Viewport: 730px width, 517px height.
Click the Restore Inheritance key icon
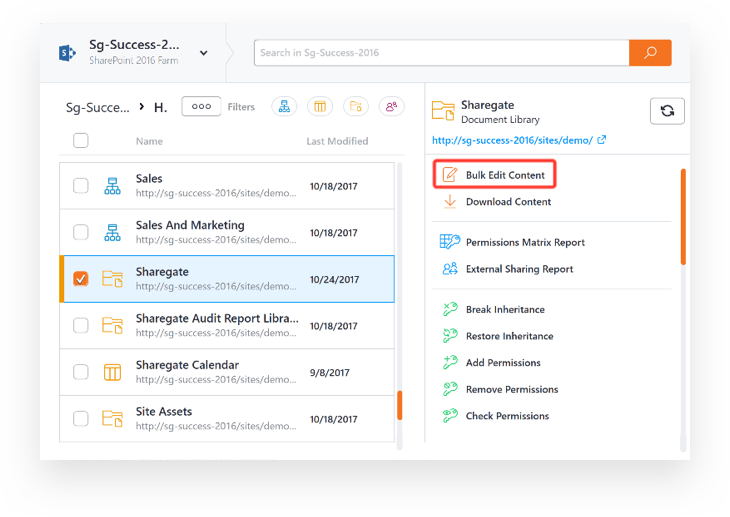click(x=450, y=335)
